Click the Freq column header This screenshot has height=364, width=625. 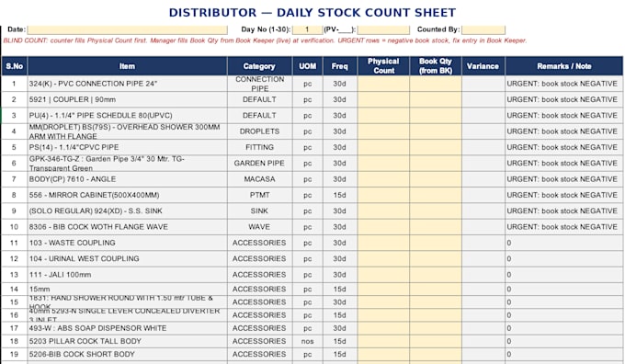coord(339,66)
